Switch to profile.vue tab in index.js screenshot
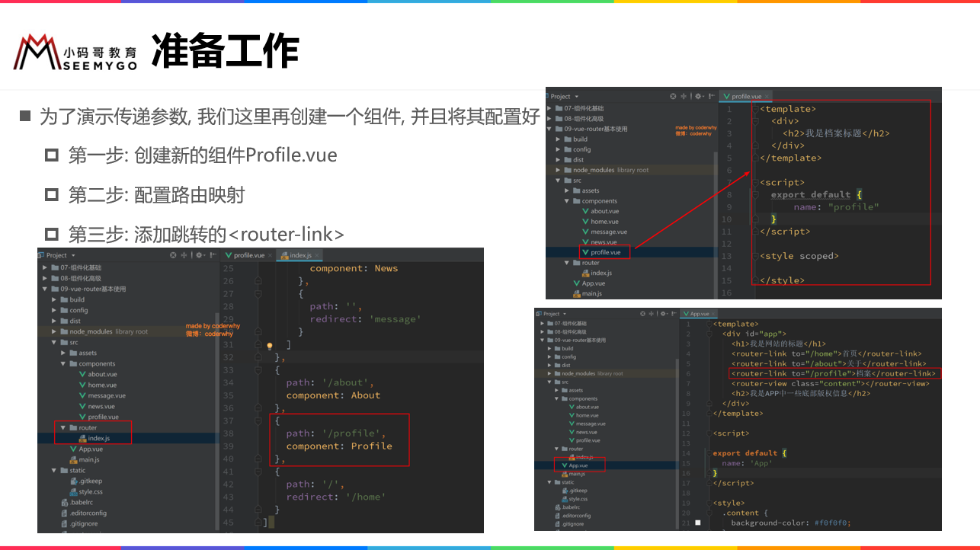 coord(249,255)
